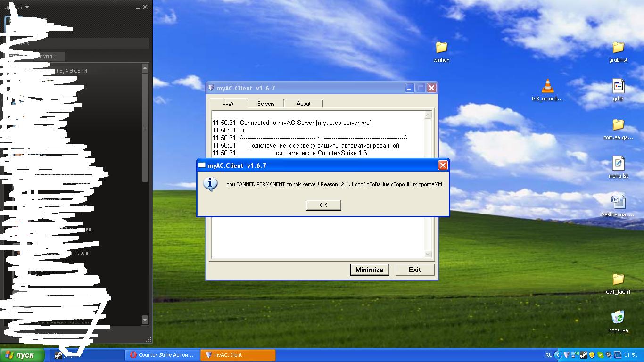Select the Vakhta_na Word document icon
644x362 pixels.
[x=618, y=206]
